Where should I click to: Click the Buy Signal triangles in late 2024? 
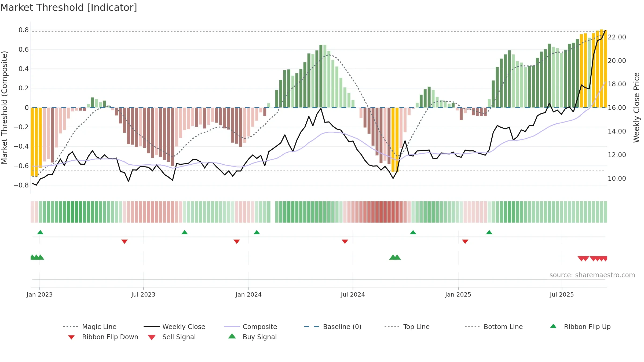coord(395,257)
